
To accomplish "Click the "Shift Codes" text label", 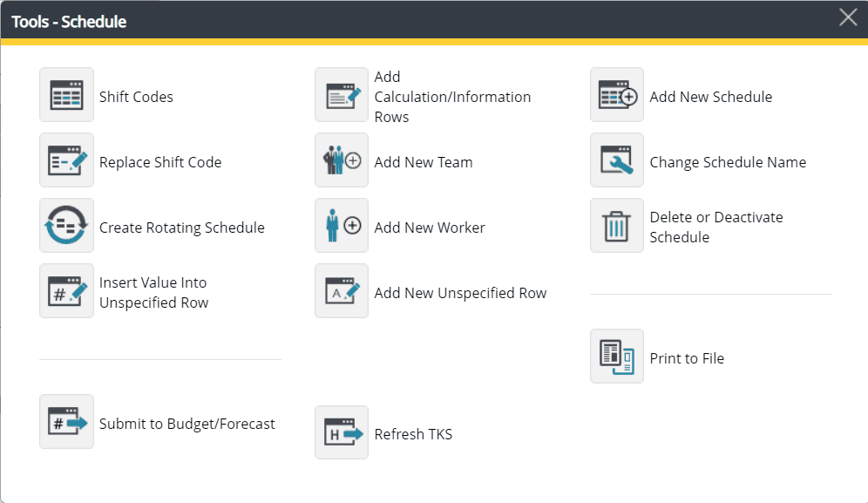I will (x=136, y=97).
